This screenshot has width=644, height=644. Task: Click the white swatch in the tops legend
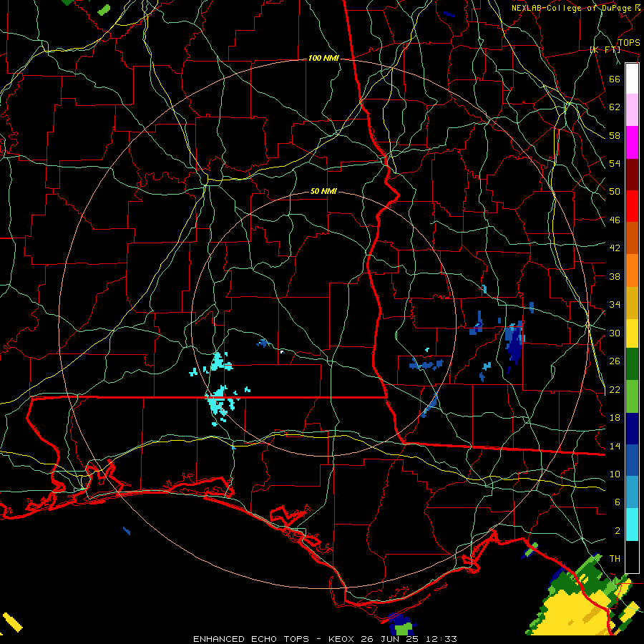click(632, 79)
